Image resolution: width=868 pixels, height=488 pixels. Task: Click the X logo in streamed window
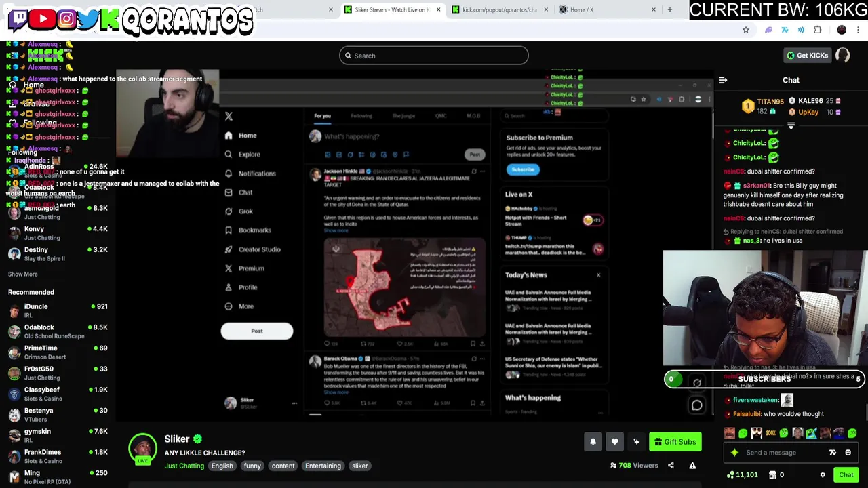pyautogui.click(x=229, y=117)
